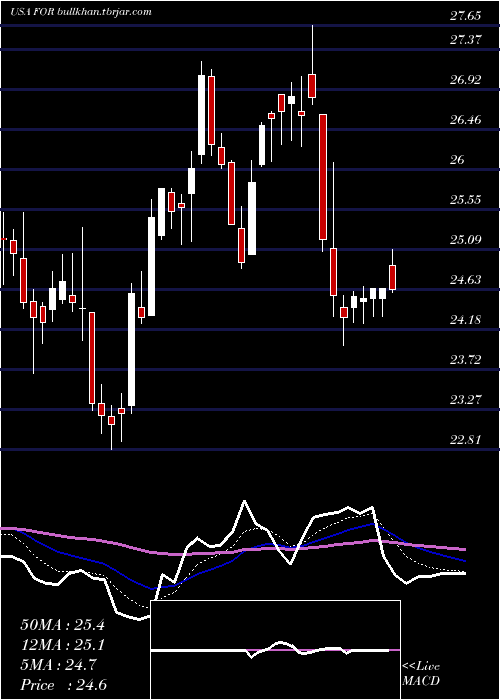Click the '12MA : 25.1' readout
Screen dimensions: 500x700
[x=62, y=645]
